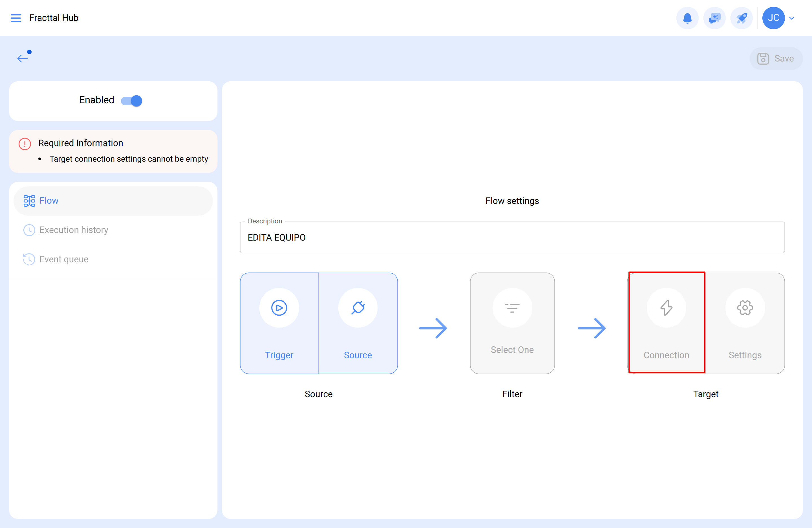812x528 pixels.
Task: Click the JC profile avatar
Action: click(773, 18)
